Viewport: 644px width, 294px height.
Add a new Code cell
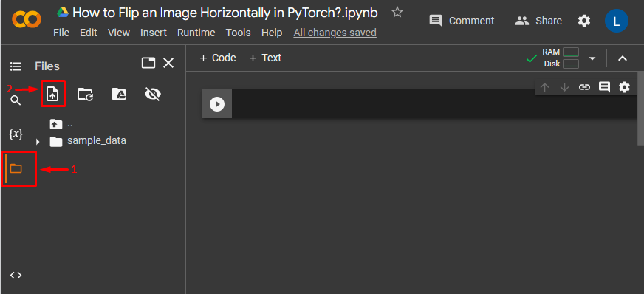click(x=218, y=58)
